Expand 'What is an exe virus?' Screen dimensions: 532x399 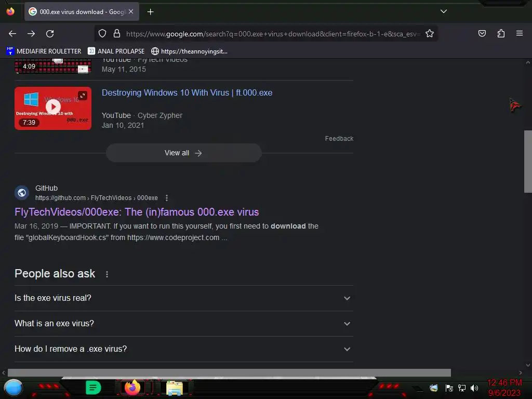183,324
